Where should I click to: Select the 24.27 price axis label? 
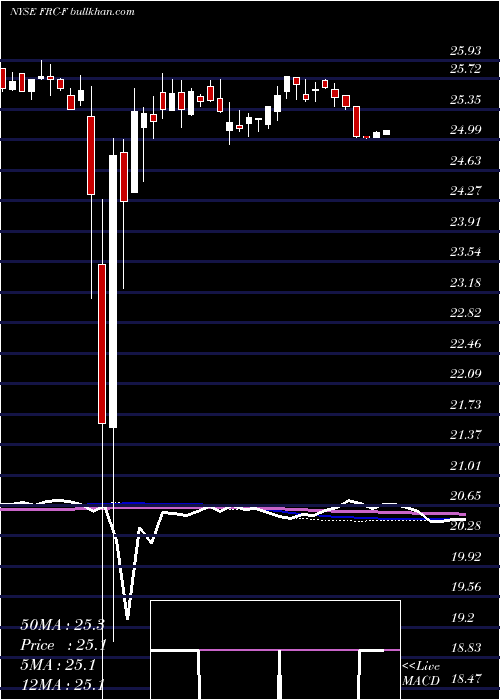click(x=465, y=191)
